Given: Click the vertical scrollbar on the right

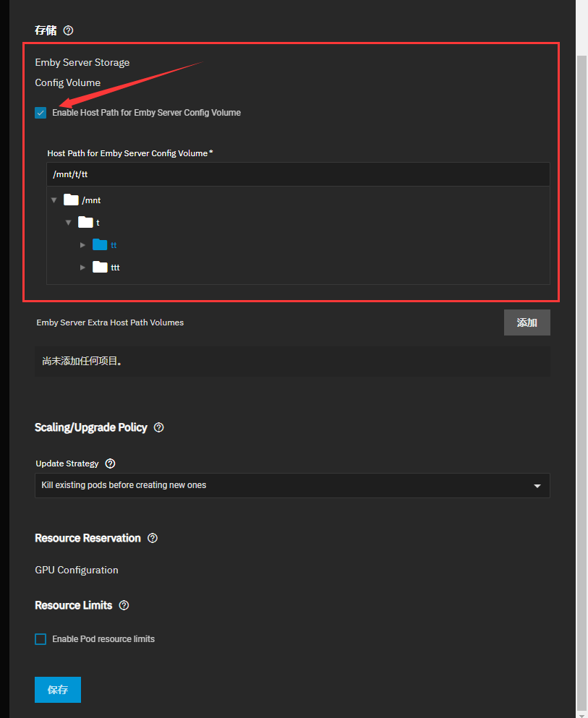Looking at the screenshot, I should (x=581, y=362).
